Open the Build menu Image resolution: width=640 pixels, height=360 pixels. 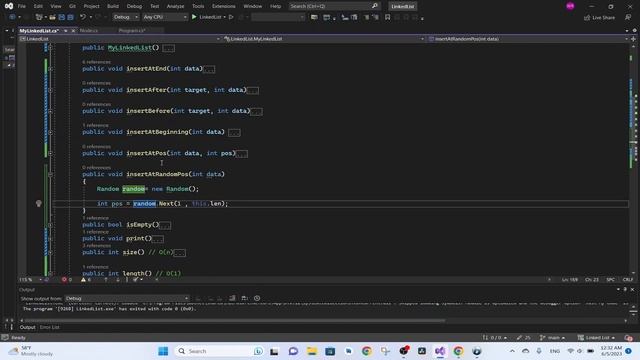(x=113, y=6)
